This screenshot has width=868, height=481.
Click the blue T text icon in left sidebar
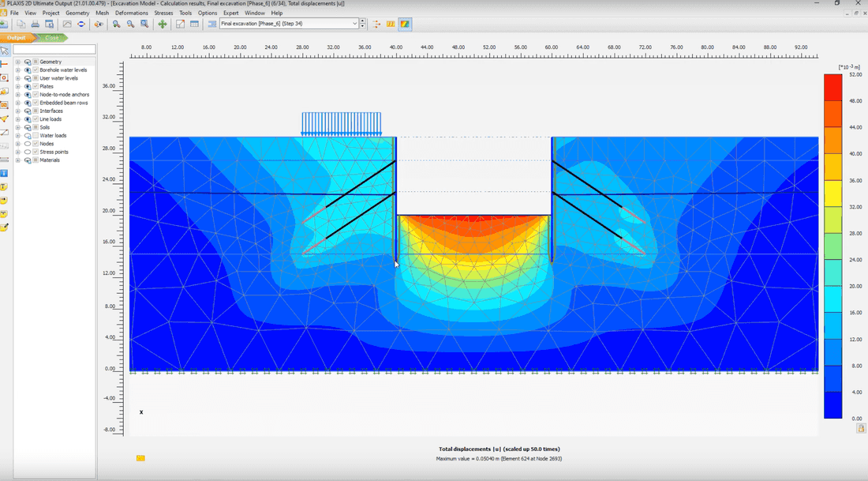pyautogui.click(x=4, y=174)
